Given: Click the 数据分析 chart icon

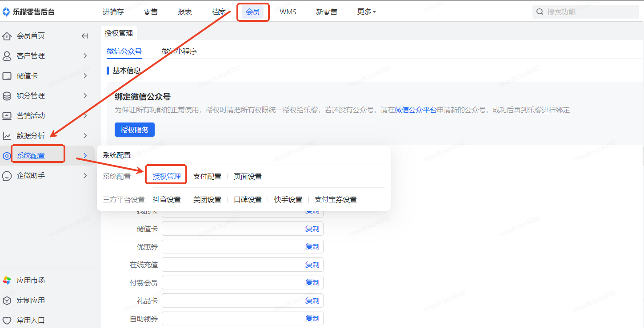Looking at the screenshot, I should click(7, 136).
